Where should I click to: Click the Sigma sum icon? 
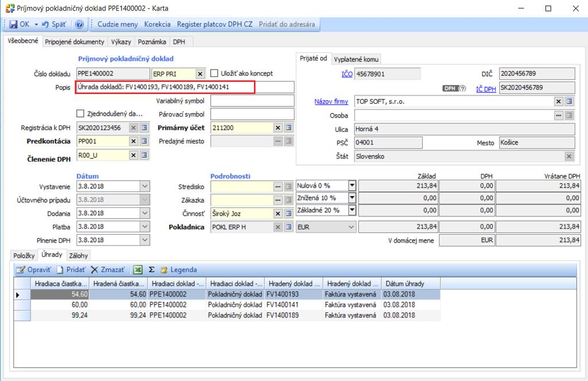click(152, 270)
